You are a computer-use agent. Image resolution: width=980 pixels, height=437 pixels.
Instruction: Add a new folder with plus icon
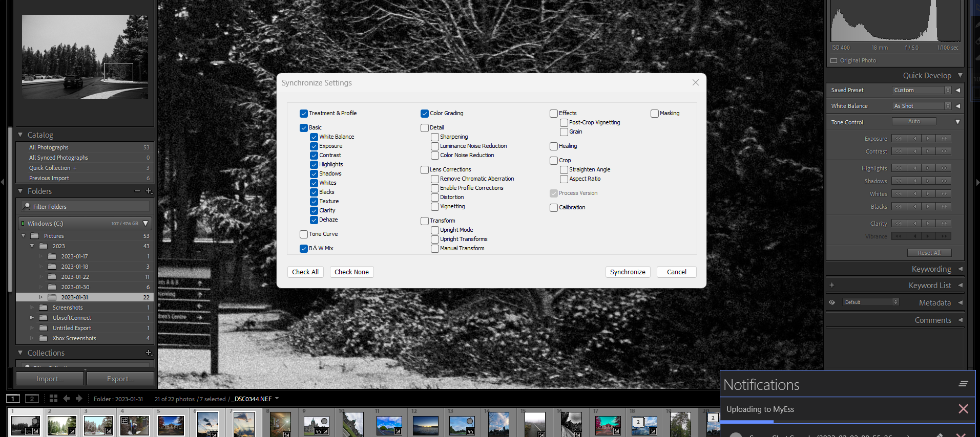point(149,191)
